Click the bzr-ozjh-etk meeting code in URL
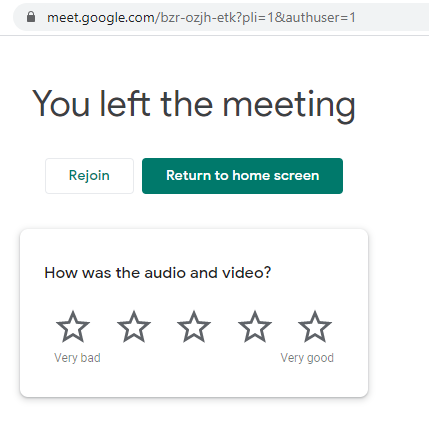 pos(198,17)
